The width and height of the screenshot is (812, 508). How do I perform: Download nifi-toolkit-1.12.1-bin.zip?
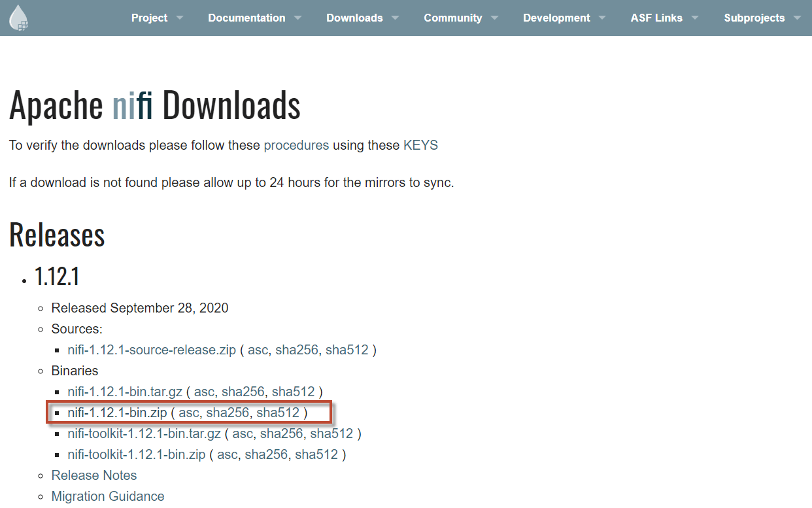(x=136, y=454)
